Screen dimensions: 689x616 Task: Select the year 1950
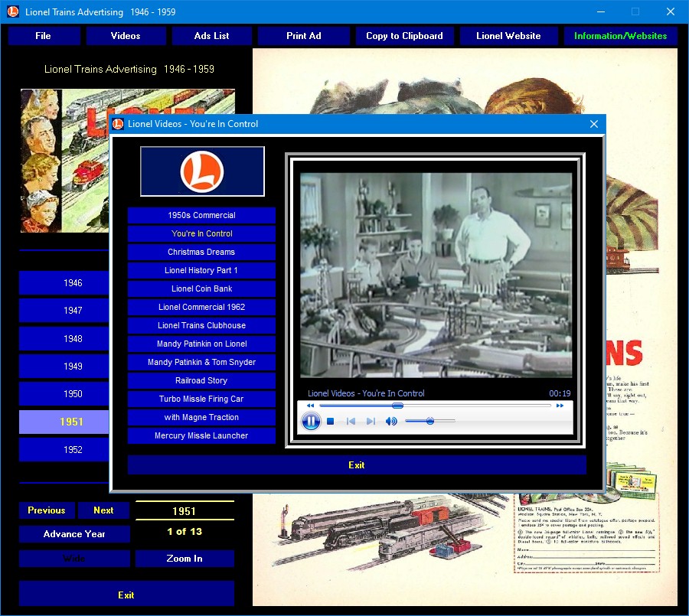tap(64, 394)
